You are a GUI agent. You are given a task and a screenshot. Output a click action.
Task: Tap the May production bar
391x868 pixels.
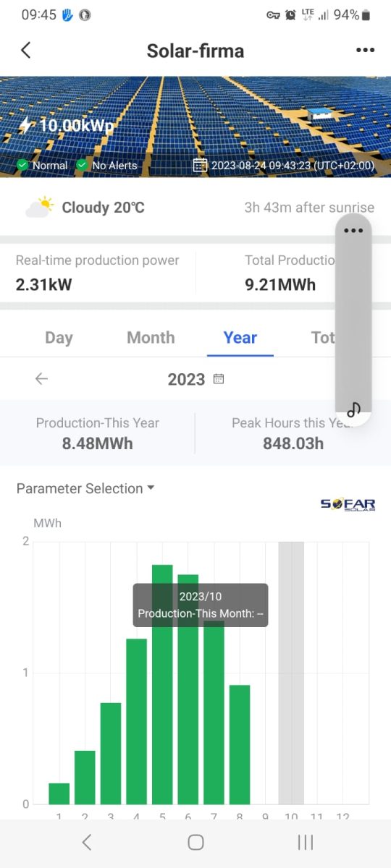click(x=162, y=684)
